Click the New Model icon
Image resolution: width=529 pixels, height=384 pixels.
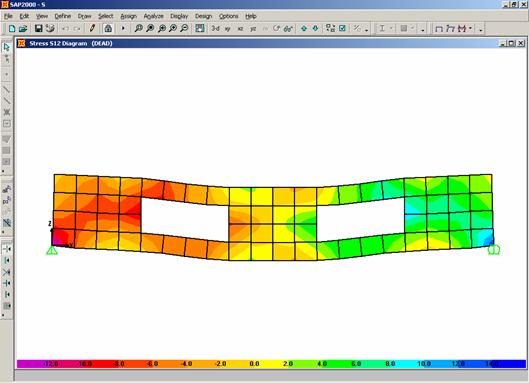click(12, 29)
